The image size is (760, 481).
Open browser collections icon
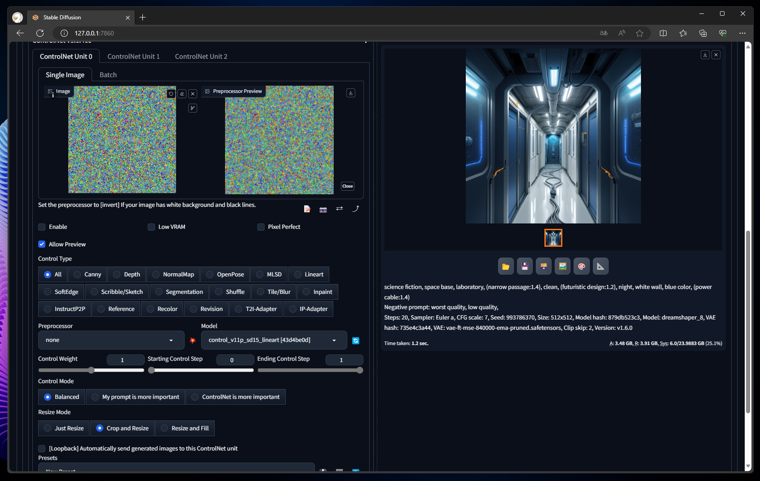coord(703,33)
